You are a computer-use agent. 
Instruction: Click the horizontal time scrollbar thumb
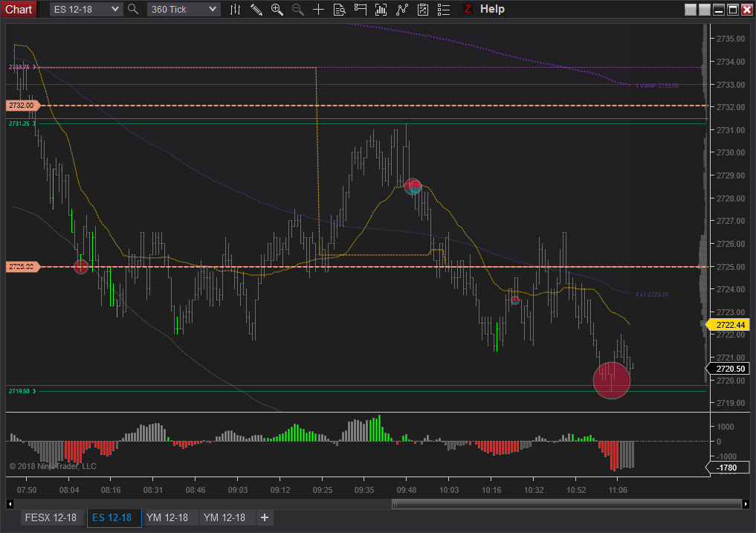[x=566, y=504]
